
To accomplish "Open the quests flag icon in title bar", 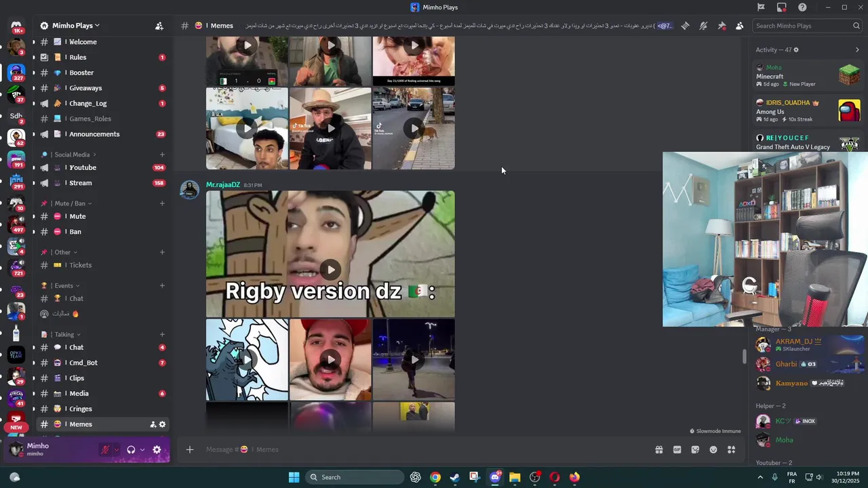I will coord(761,7).
